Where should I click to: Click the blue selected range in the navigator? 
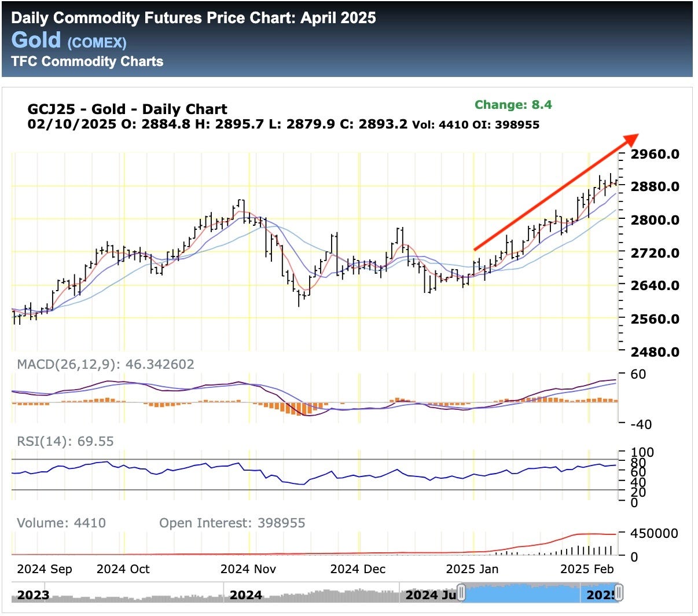[x=540, y=593]
